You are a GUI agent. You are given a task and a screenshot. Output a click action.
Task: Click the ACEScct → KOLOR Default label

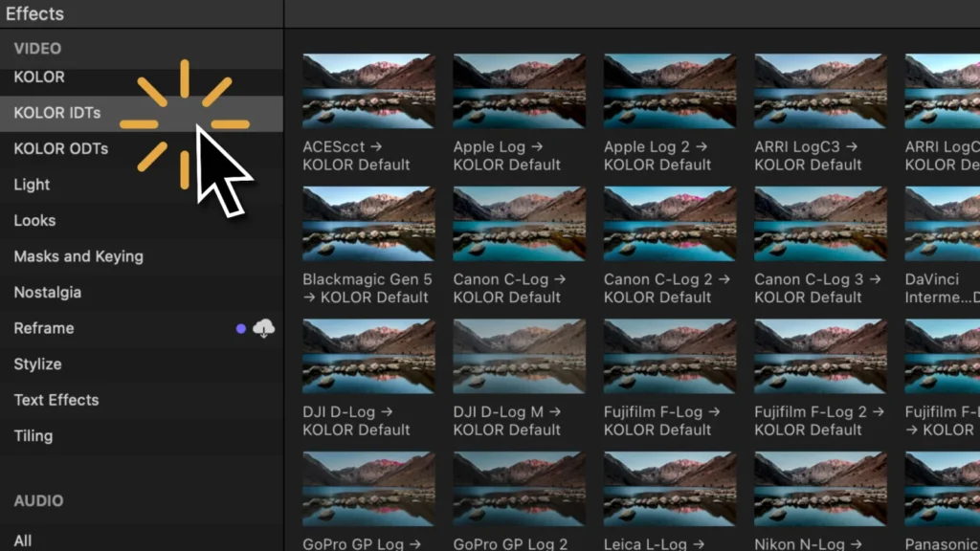pyautogui.click(x=356, y=156)
